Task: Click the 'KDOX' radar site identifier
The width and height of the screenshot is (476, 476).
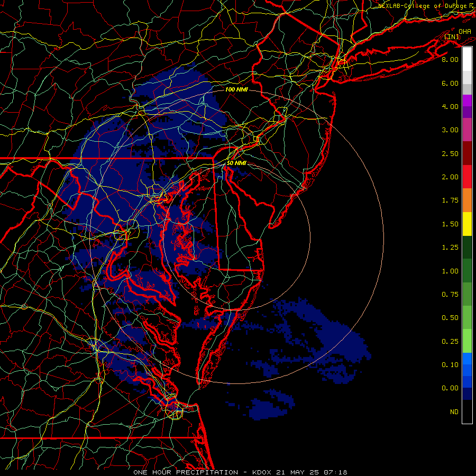Action: (x=262, y=472)
